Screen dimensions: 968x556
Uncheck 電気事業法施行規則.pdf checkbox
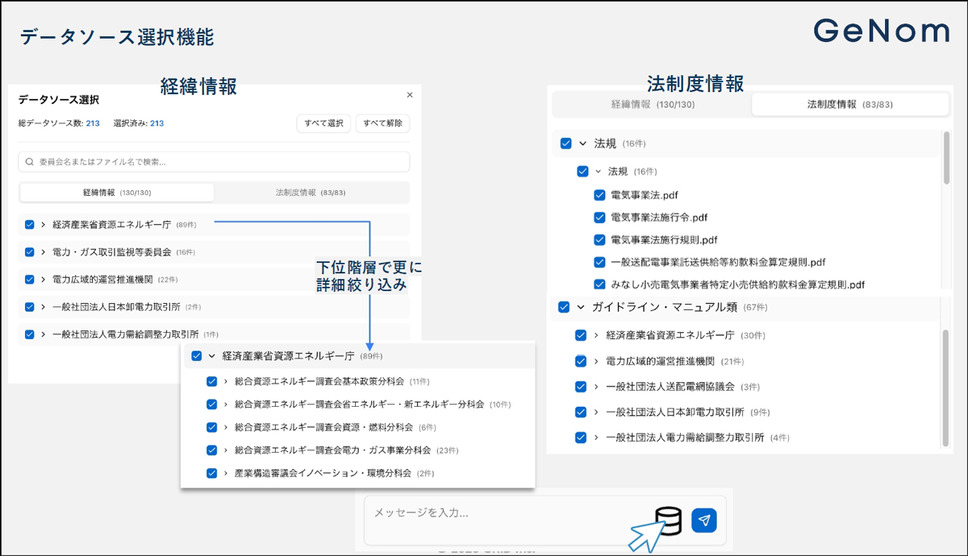(600, 240)
